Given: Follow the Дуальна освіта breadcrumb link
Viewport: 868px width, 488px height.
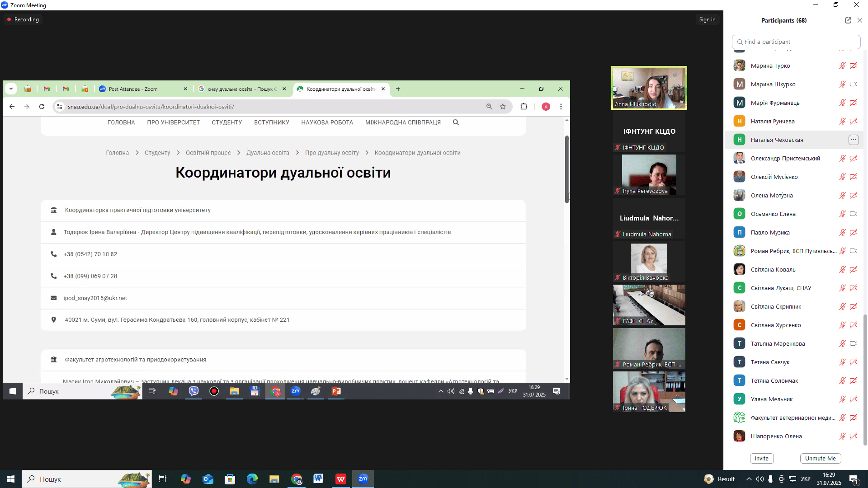Looking at the screenshot, I should 268,153.
